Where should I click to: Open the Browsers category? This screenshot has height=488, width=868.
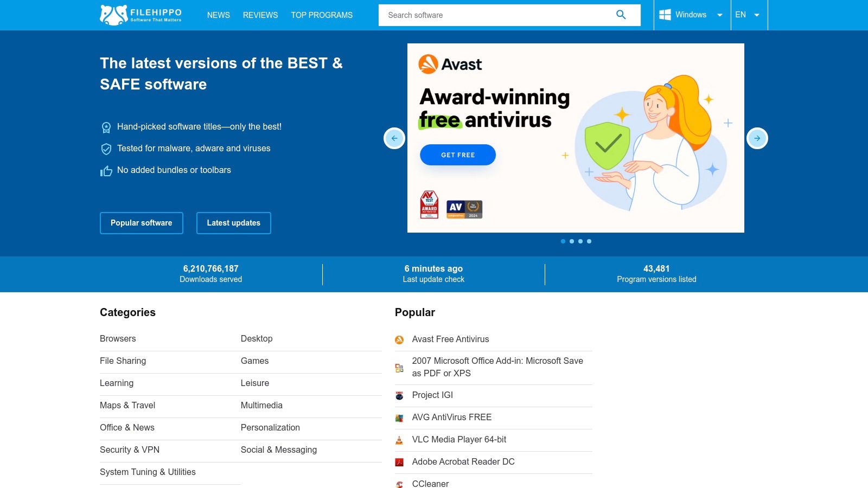point(118,338)
